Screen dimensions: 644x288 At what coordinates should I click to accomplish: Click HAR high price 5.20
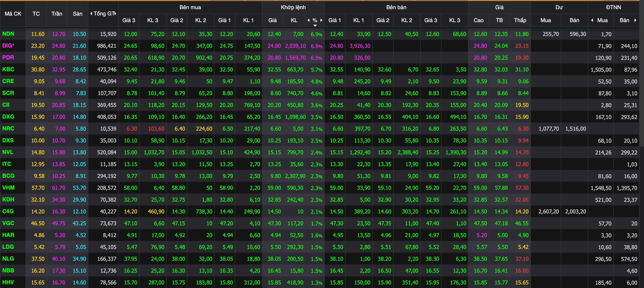click(481, 235)
